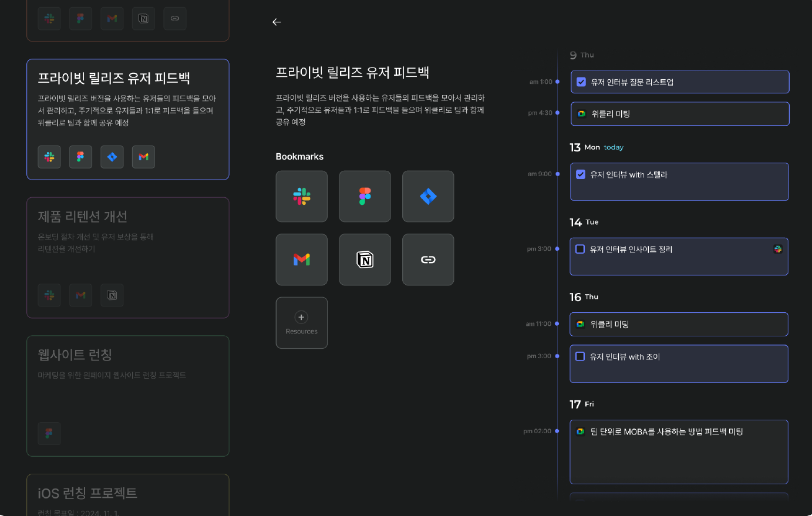Open Notion bookmark in Bookmarks grid

365,259
